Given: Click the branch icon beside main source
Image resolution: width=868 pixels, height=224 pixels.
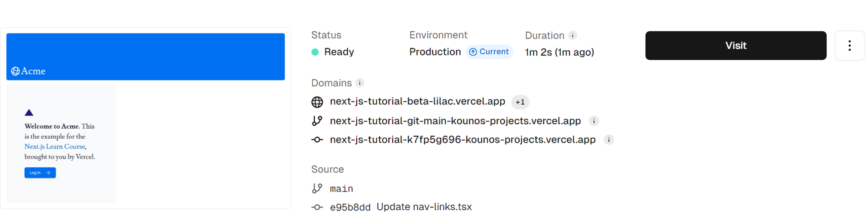Looking at the screenshot, I should pos(317,188).
